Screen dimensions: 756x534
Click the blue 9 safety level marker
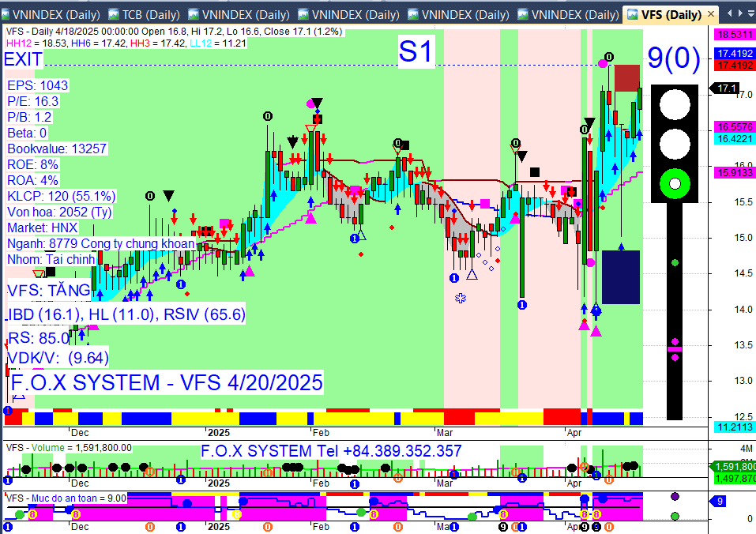[x=719, y=502]
